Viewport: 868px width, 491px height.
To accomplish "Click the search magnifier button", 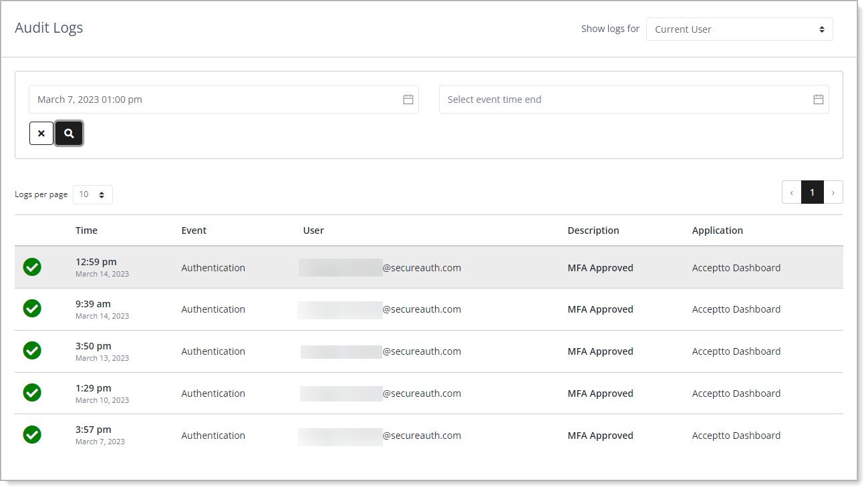I will click(x=69, y=134).
